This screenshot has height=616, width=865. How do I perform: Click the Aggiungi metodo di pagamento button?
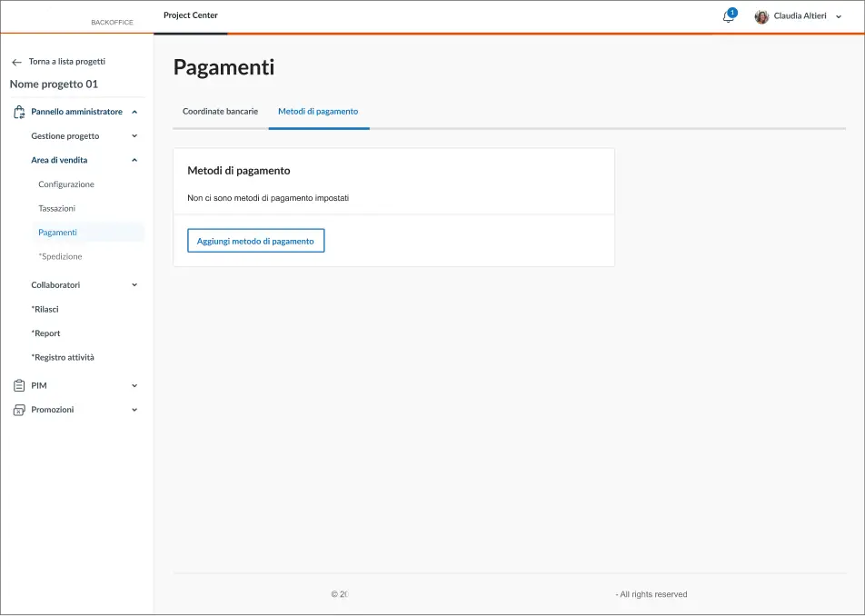(x=255, y=241)
